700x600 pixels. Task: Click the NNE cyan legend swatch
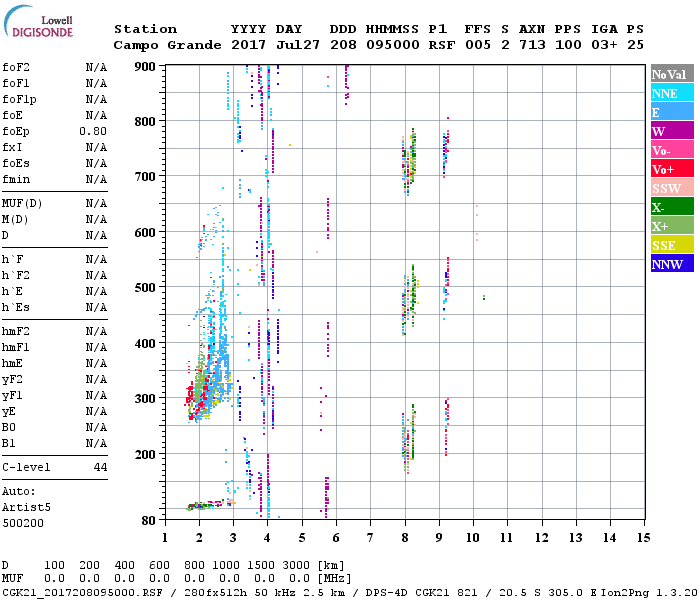pos(670,93)
